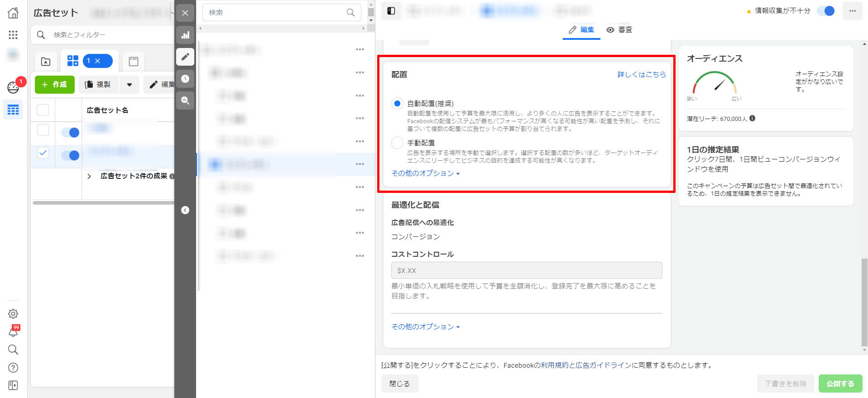
Task: Toggle the second ad set on/off switch
Action: 70,156
